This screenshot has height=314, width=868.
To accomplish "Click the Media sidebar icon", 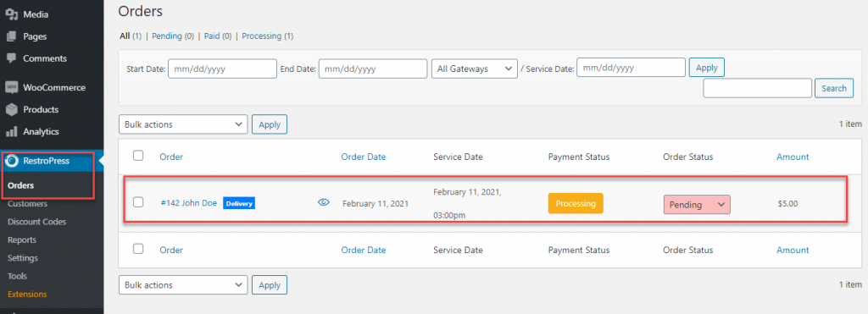I will [x=11, y=14].
